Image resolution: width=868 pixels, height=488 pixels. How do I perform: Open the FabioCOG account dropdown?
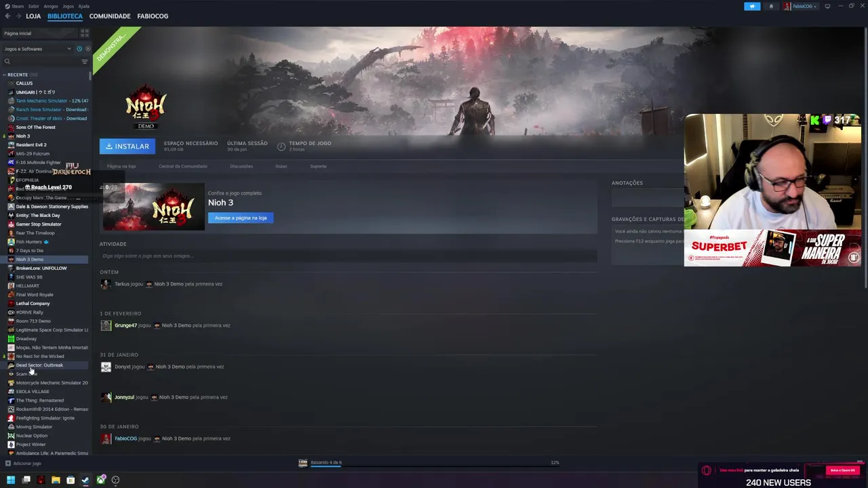tap(800, 6)
